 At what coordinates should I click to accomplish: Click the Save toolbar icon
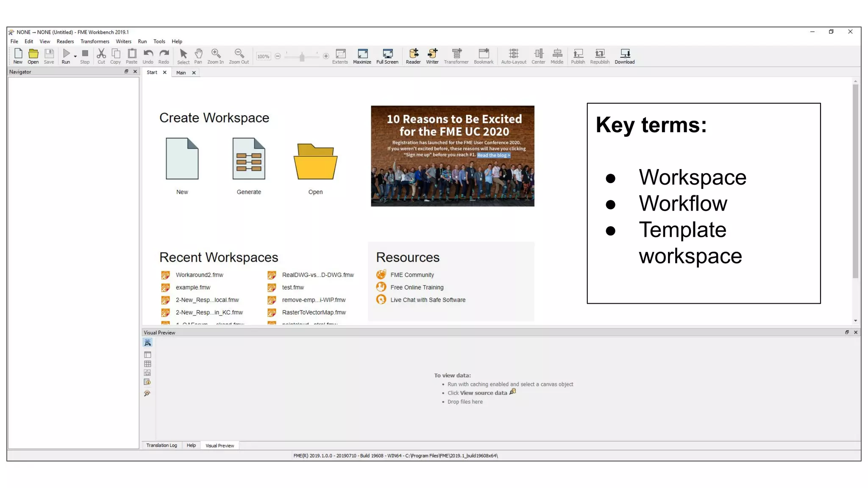49,56
